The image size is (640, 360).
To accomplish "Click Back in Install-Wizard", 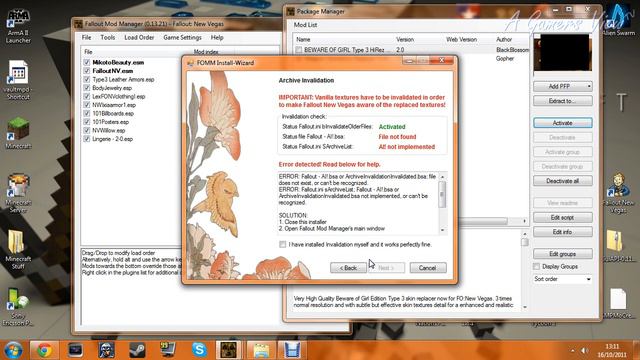I will click(x=348, y=268).
